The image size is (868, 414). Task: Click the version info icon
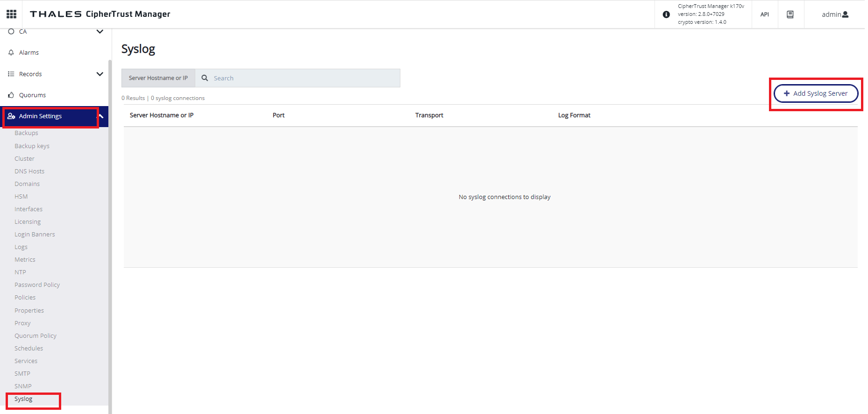666,14
